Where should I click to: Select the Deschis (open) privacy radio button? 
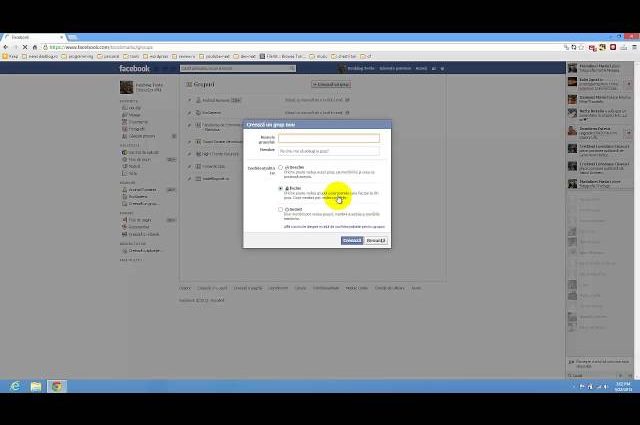point(280,167)
